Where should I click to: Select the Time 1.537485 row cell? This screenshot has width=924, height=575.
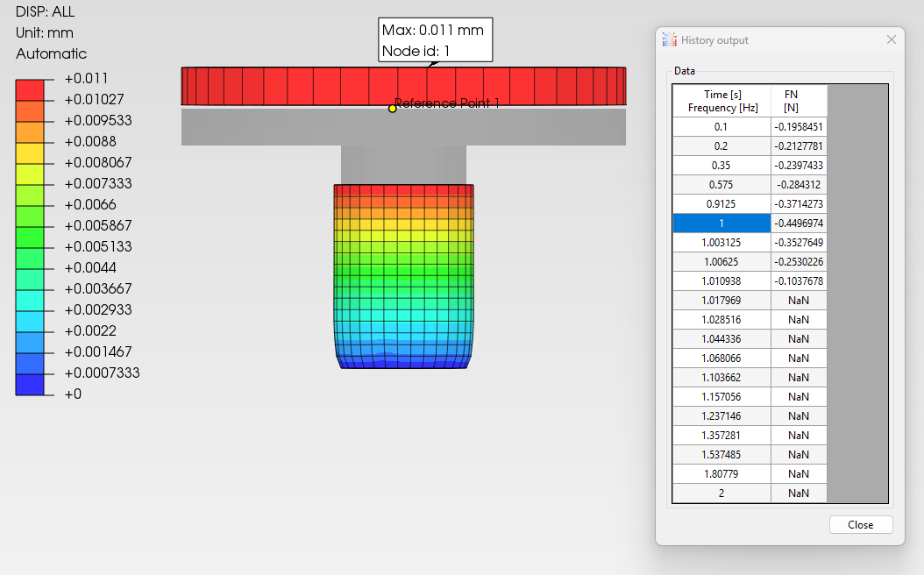[721, 455]
